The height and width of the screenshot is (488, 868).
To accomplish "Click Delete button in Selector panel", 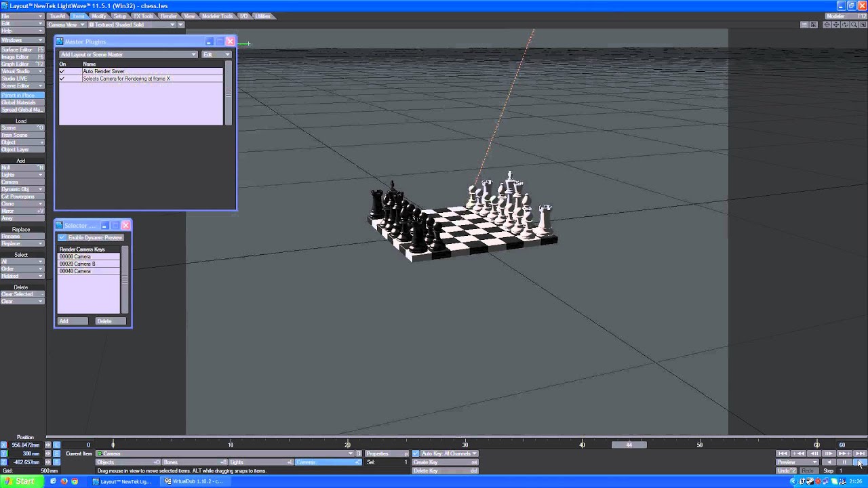I will (x=111, y=321).
